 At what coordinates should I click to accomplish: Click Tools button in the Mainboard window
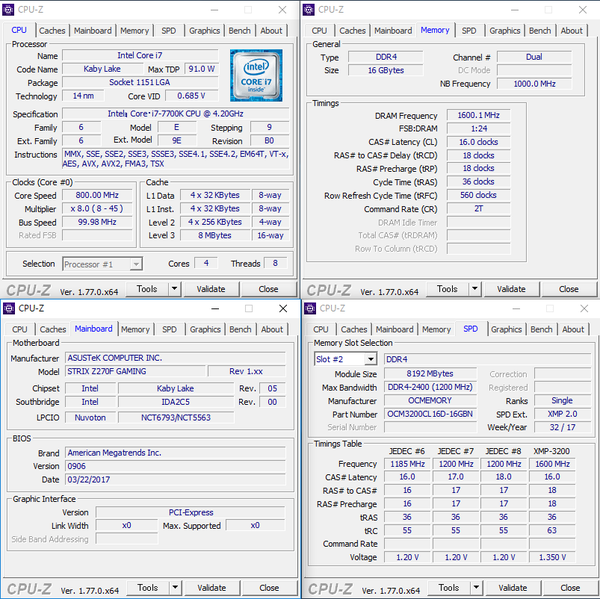coord(148,588)
